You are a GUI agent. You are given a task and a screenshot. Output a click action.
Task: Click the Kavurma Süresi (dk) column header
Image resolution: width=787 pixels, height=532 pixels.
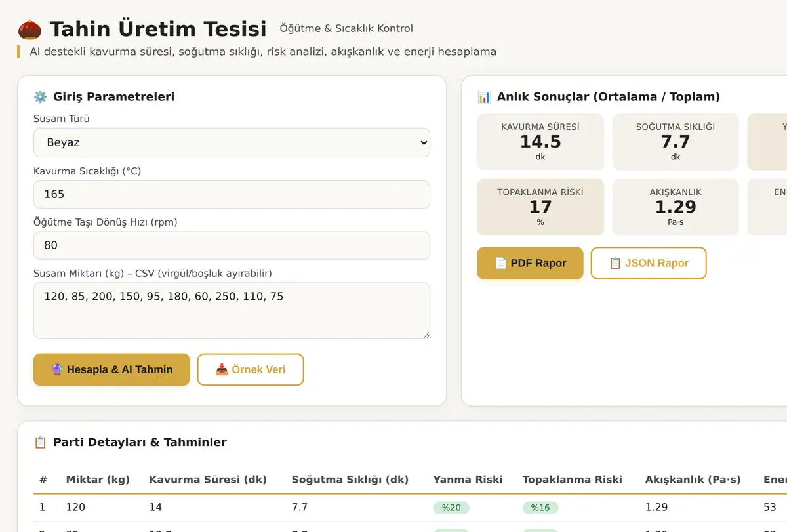click(x=208, y=480)
